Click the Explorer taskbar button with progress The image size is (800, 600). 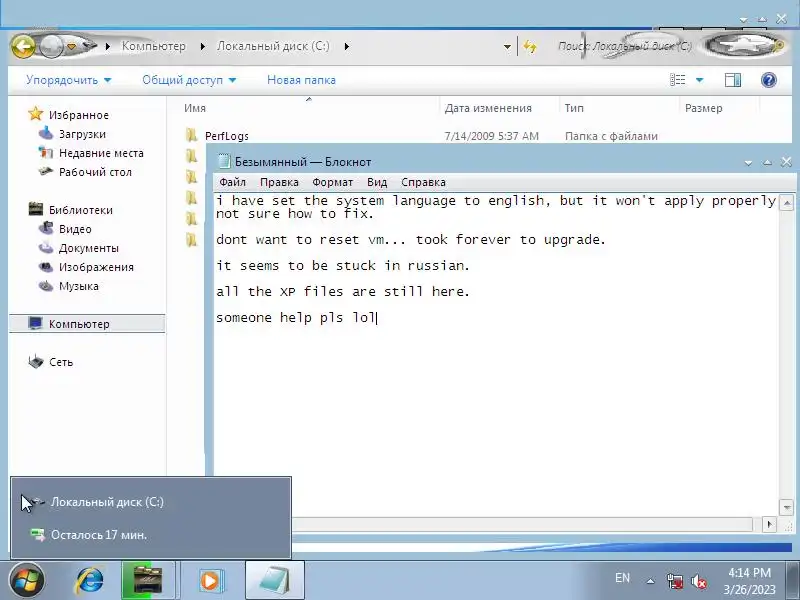pyautogui.click(x=148, y=580)
